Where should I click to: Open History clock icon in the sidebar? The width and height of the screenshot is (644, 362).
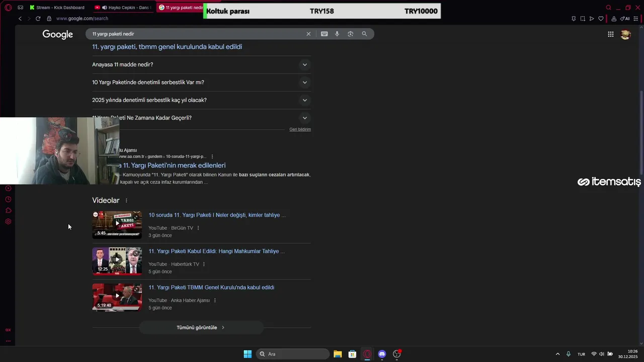coord(8,200)
